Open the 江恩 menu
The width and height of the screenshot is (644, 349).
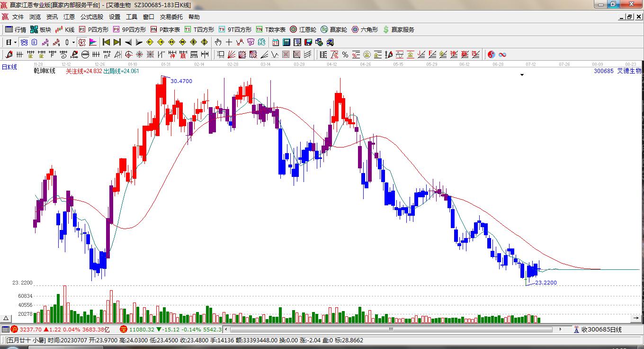point(69,17)
